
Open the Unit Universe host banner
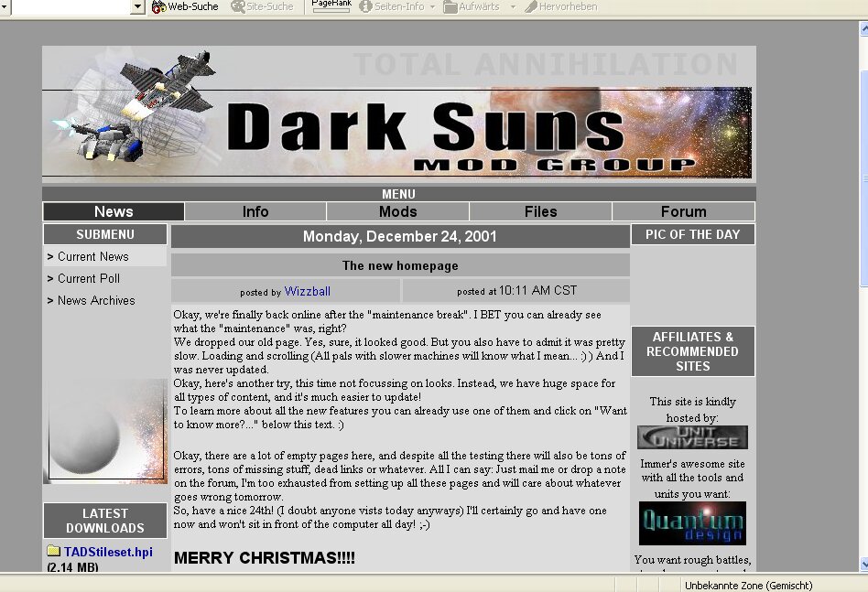coord(692,437)
